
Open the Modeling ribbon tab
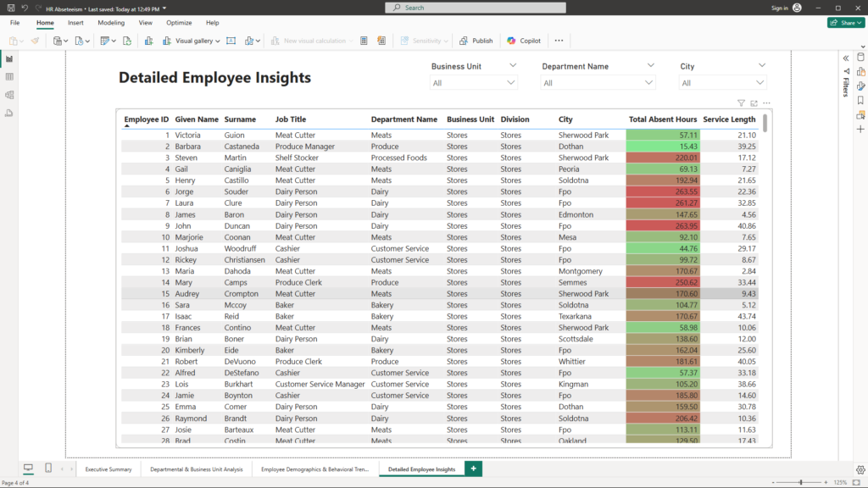111,23
